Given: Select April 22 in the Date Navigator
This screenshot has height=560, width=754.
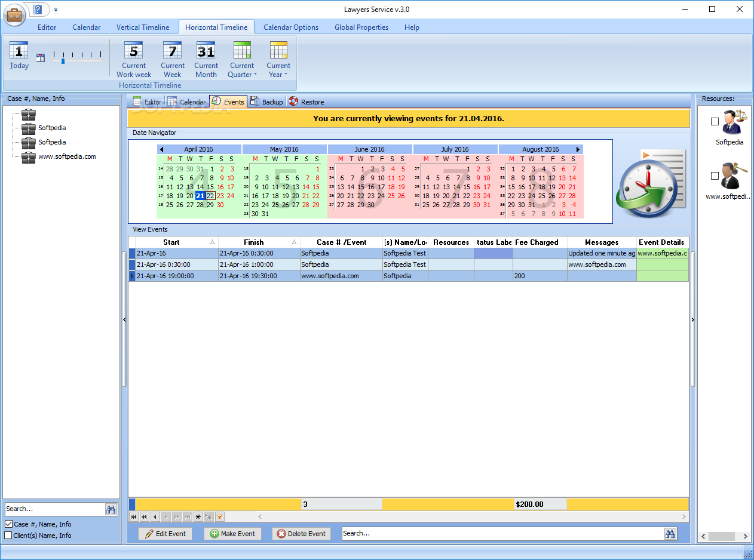Looking at the screenshot, I should [x=210, y=196].
